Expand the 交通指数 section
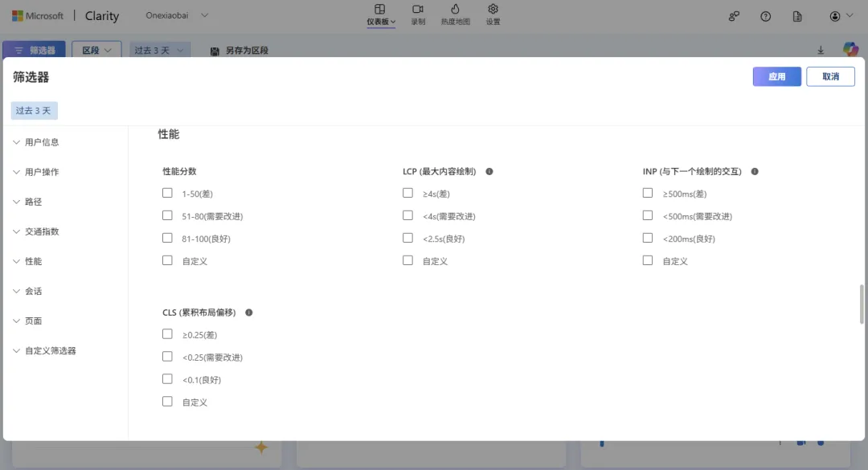The height and width of the screenshot is (470, 868). [36, 232]
